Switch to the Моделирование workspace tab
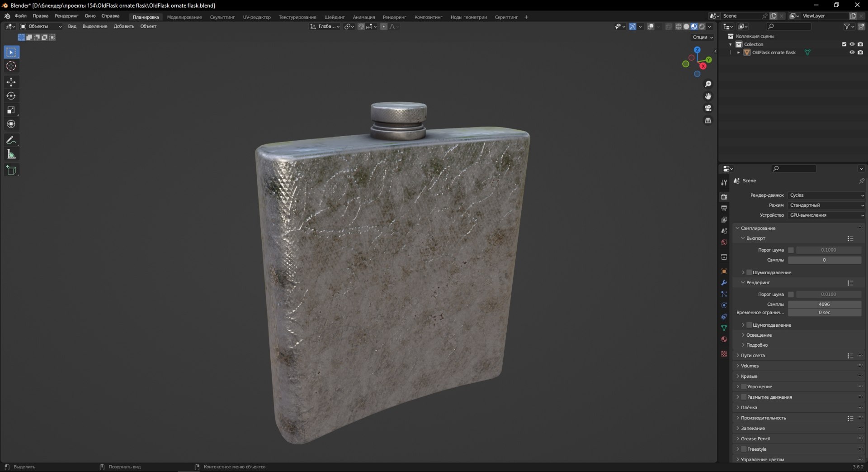Viewport: 868px width, 472px height. (184, 17)
